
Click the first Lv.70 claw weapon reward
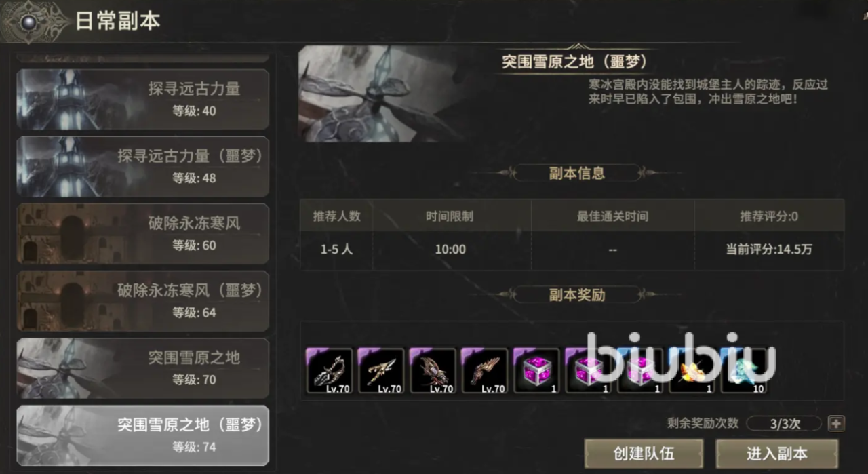[330, 370]
